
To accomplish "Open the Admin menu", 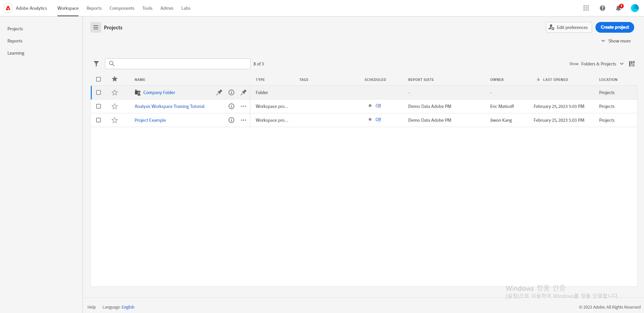I will [167, 8].
